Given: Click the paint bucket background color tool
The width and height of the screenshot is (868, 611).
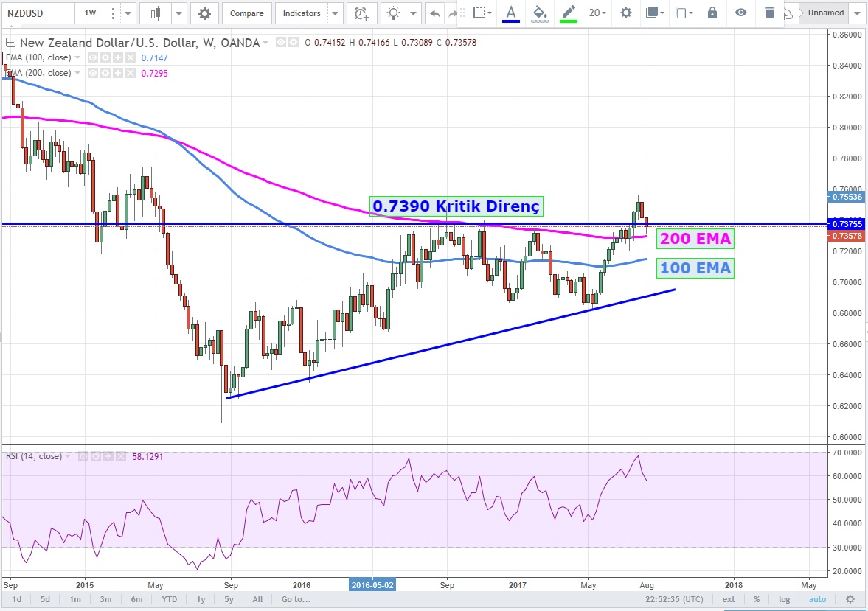Looking at the screenshot, I should pyautogui.click(x=539, y=13).
